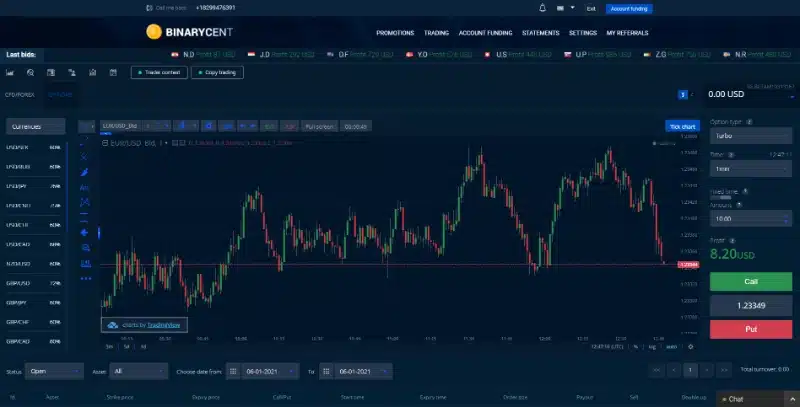Click the fourth top toolbar traders icon
Screen dimensions: 800x407
click(x=72, y=72)
